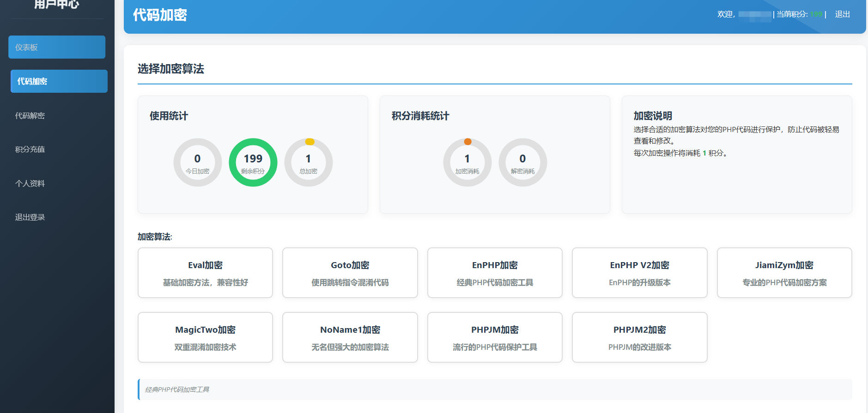
Task: Click the 选择加密算法 section title
Action: coord(171,69)
